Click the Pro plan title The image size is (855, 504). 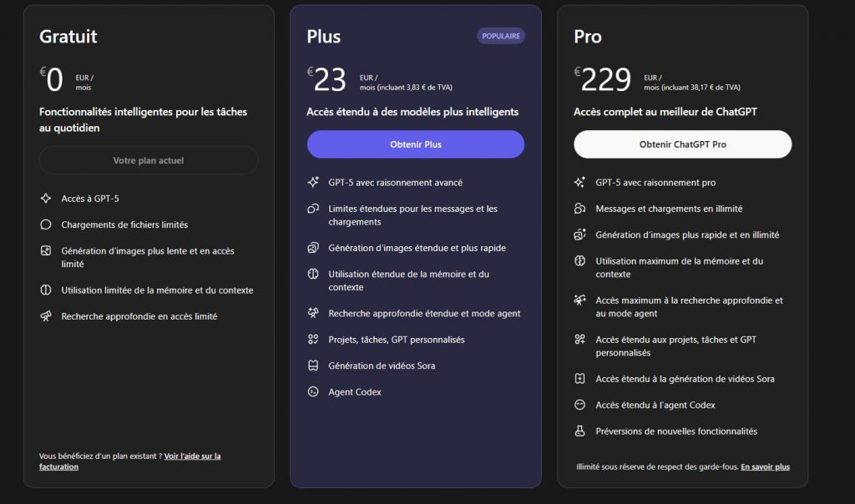click(588, 37)
